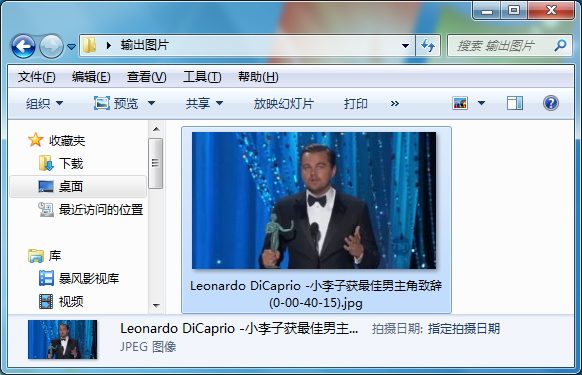This screenshot has height=375, width=582.
Task: Open the 查看(V) menu
Action: click(146, 77)
